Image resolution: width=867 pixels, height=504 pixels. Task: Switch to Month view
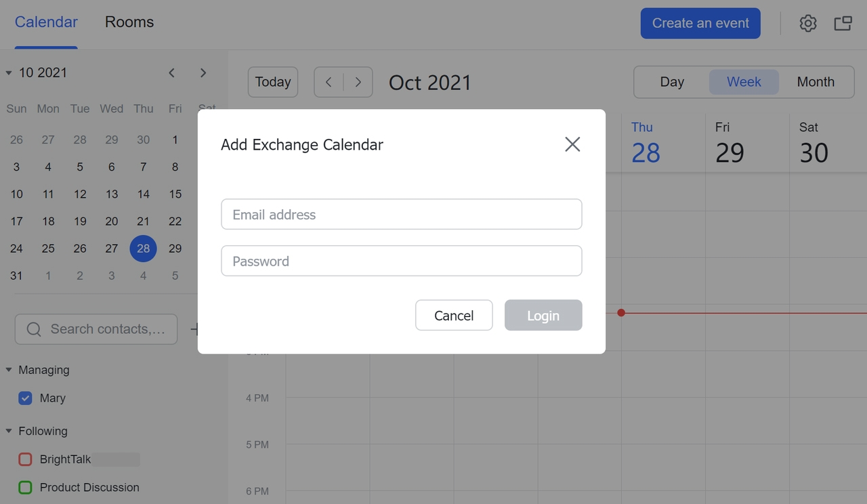point(815,82)
